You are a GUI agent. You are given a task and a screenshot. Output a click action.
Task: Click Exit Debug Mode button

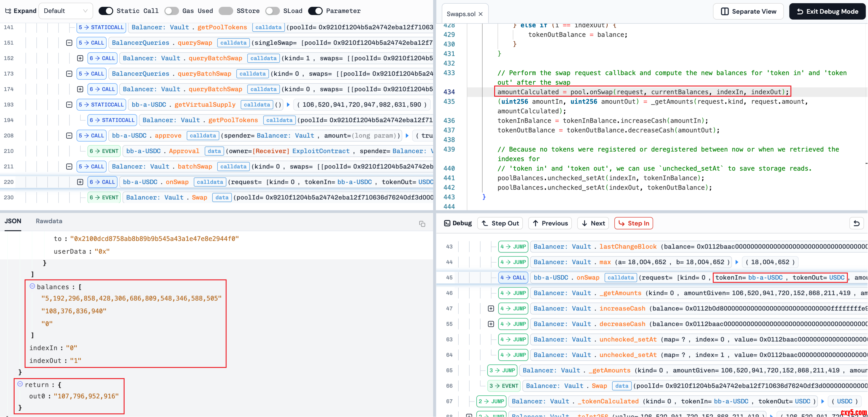pyautogui.click(x=828, y=11)
